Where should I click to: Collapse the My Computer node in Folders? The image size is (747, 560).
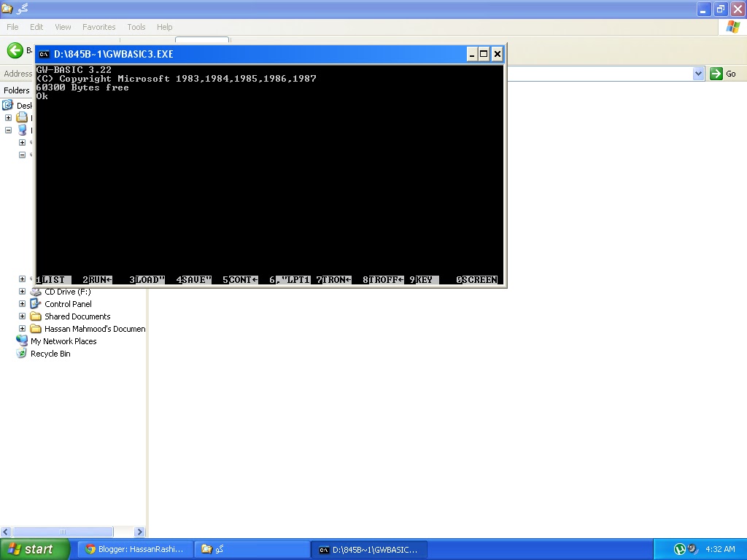click(x=8, y=130)
